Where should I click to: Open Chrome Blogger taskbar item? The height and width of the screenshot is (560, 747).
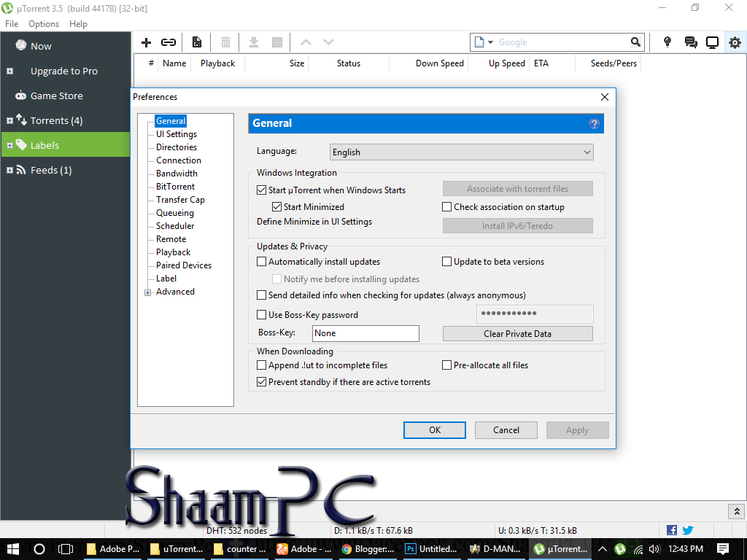pos(368,549)
